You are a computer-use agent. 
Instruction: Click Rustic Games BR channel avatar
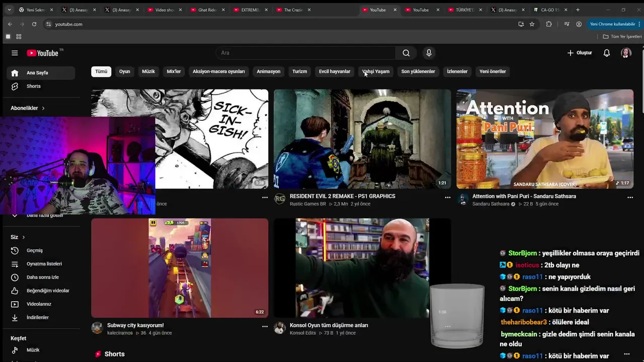point(280,199)
